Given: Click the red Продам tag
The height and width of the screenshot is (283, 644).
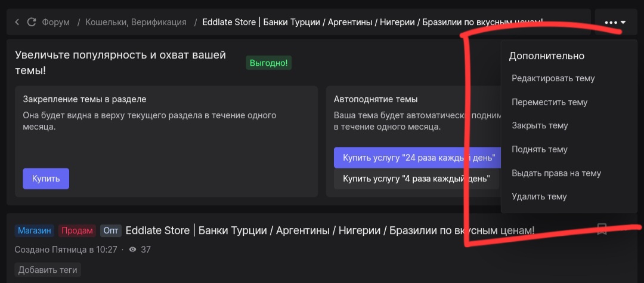Looking at the screenshot, I should 77,230.
